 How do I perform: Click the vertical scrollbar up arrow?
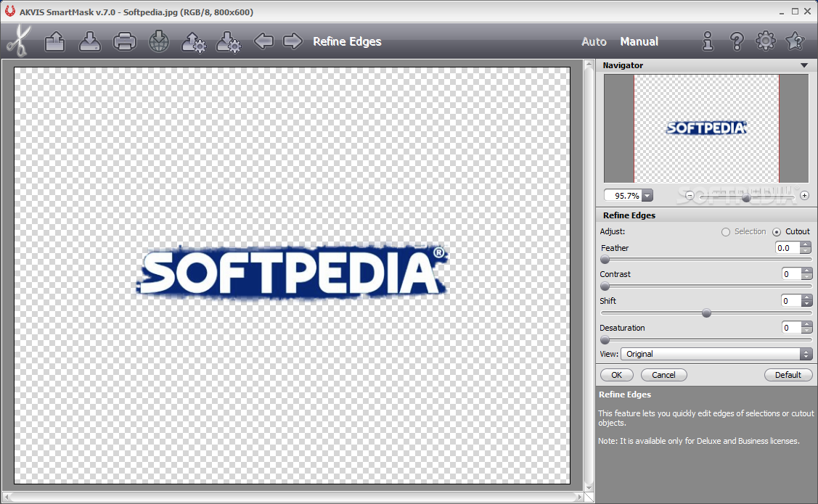pos(589,65)
